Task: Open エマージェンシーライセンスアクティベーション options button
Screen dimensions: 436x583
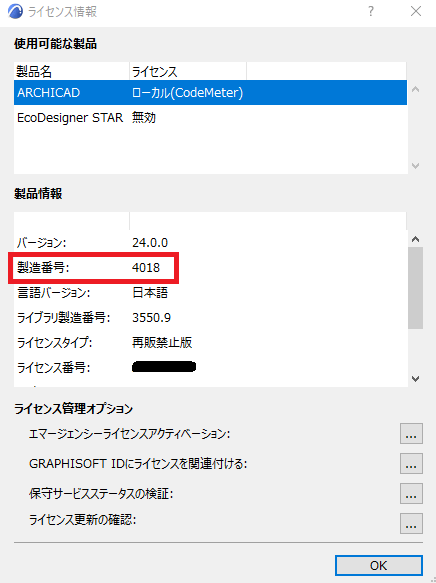Action: tap(411, 434)
